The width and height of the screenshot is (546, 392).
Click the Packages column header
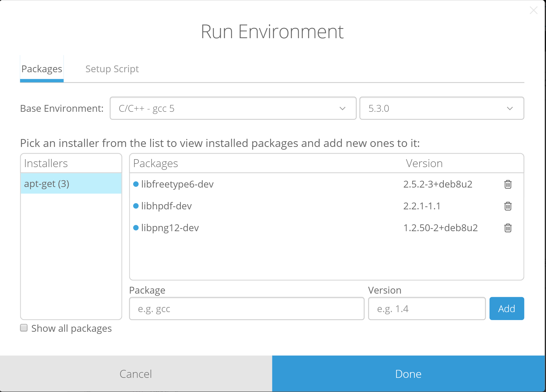(x=155, y=163)
